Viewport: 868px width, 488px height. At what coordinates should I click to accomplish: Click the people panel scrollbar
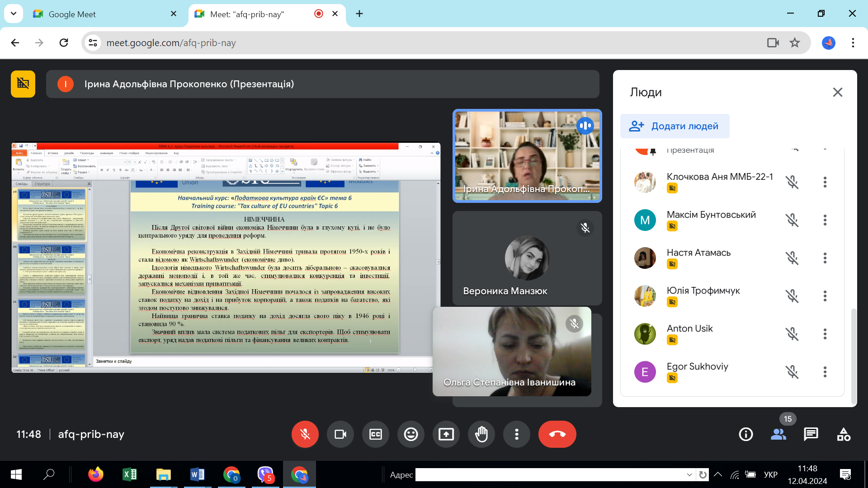click(854, 356)
